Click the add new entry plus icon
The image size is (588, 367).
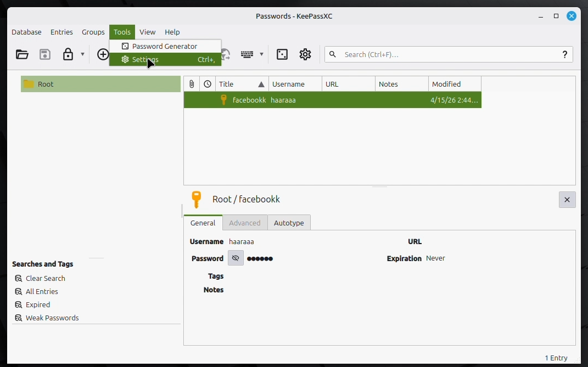pos(103,54)
